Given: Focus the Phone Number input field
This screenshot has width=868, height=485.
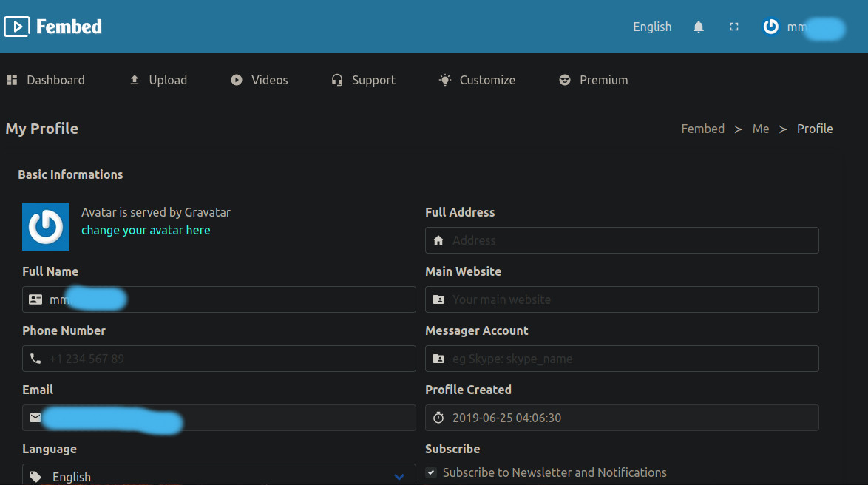Looking at the screenshot, I should [219, 359].
